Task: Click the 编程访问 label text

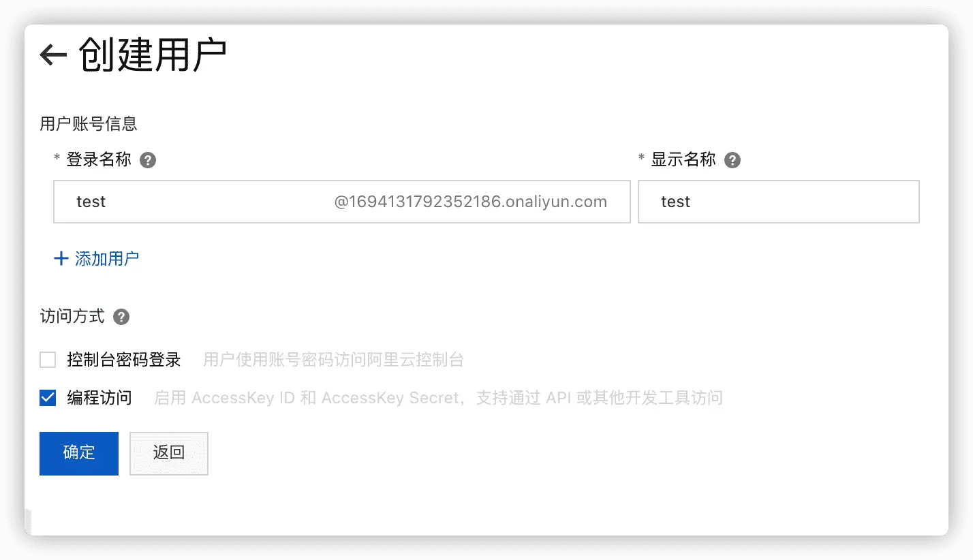Action: (x=99, y=398)
